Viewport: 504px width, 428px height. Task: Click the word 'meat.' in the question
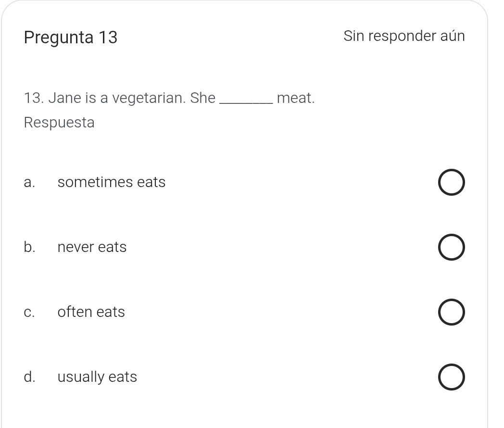point(296,98)
